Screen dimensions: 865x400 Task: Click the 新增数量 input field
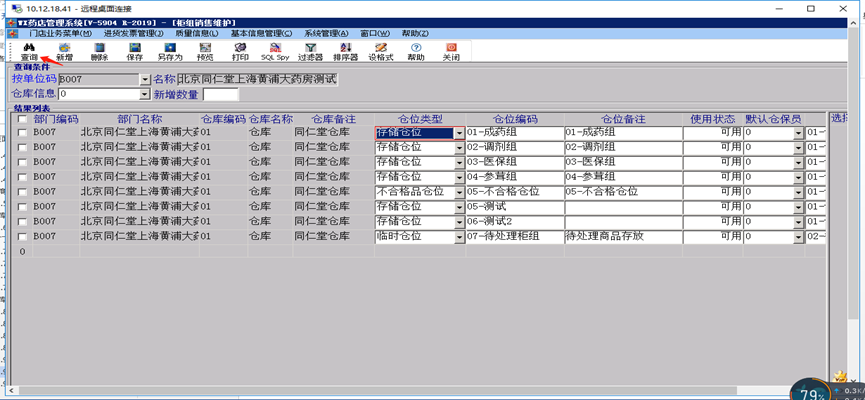(221, 94)
